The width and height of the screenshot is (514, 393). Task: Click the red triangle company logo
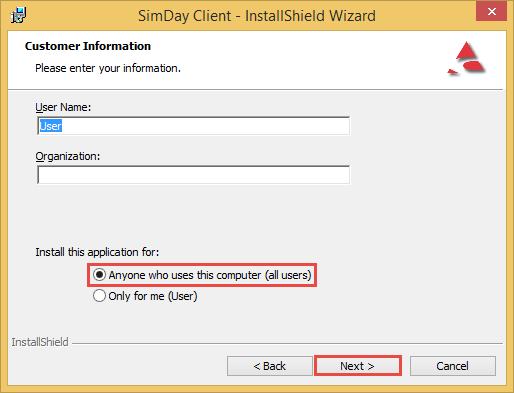click(466, 58)
